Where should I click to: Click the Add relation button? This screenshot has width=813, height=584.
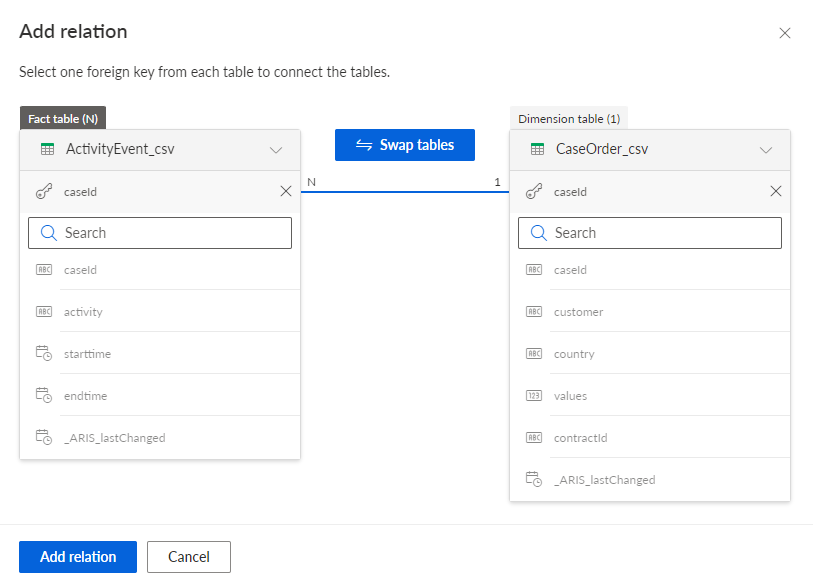[78, 557]
